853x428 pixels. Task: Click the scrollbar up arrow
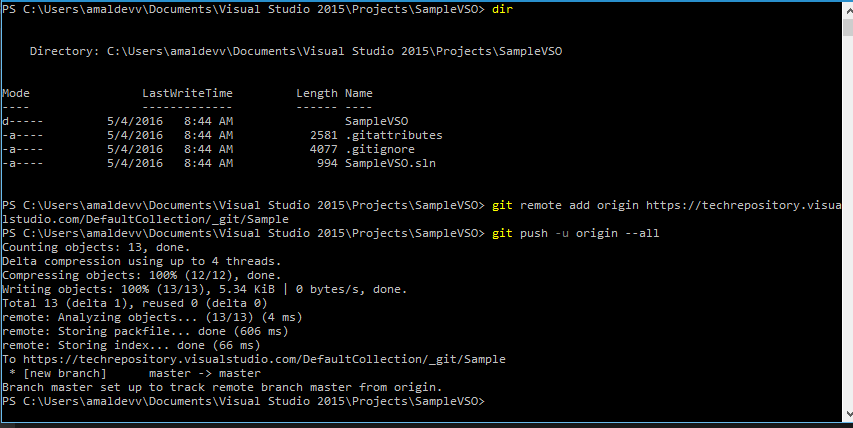[845, 8]
